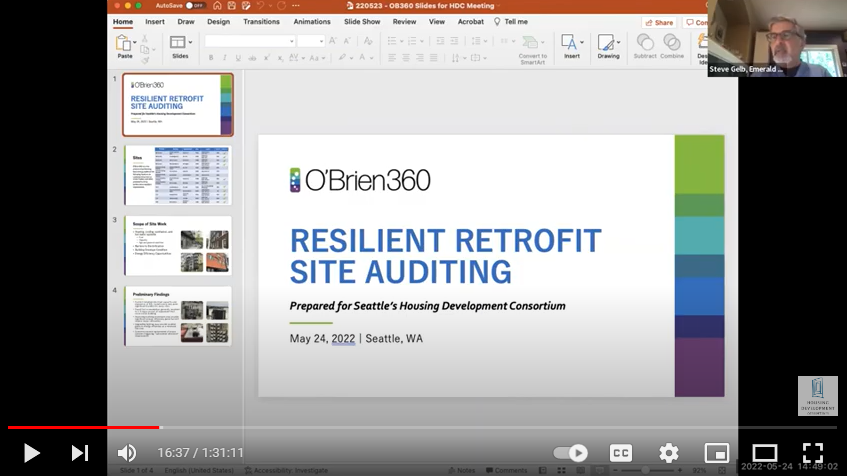Toggle Underline formatting
The width and height of the screenshot is (847, 476).
tap(238, 58)
